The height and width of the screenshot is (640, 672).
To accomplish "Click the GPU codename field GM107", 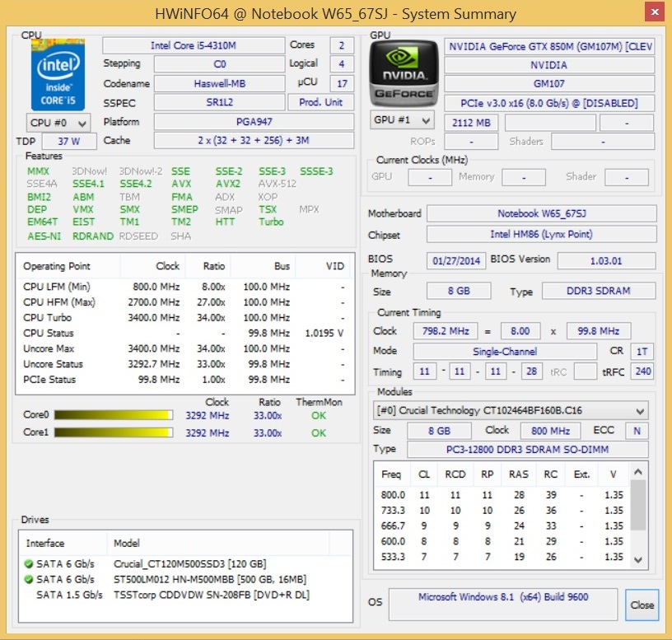I will tap(549, 83).
